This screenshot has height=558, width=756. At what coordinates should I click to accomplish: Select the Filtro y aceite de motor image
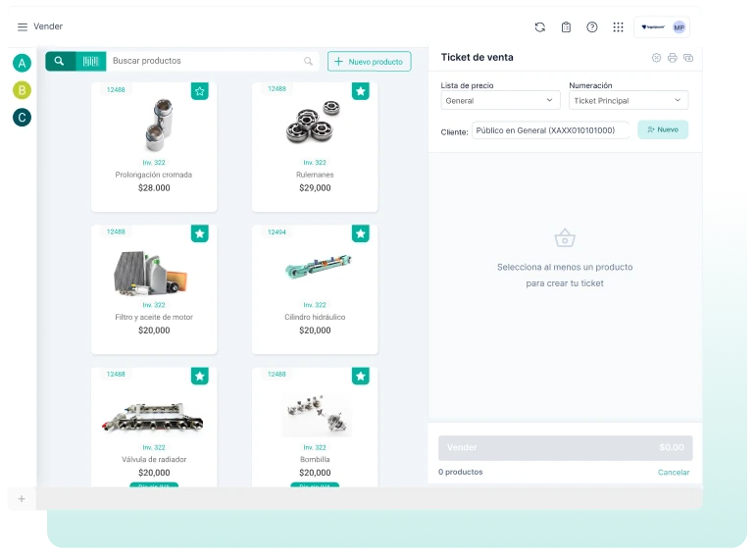(150, 273)
